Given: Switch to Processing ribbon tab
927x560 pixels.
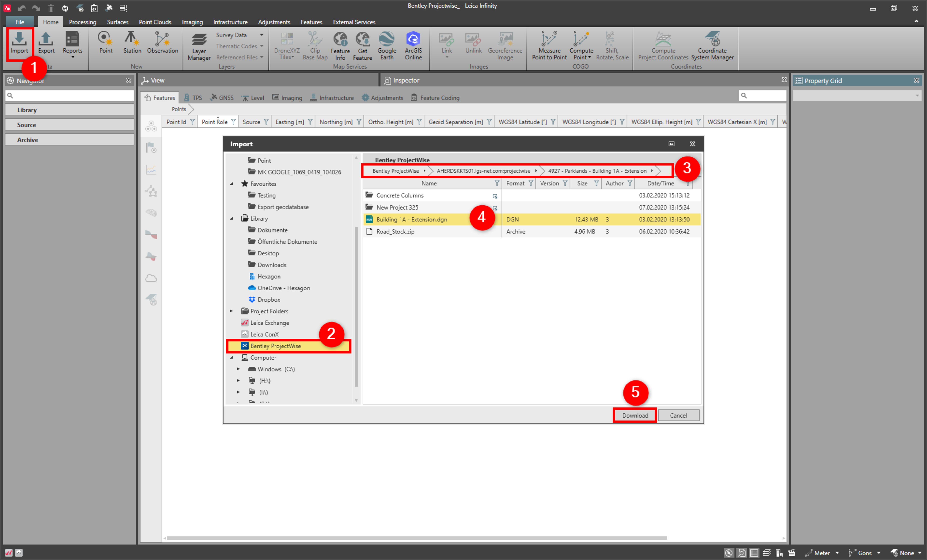Looking at the screenshot, I should (82, 22).
